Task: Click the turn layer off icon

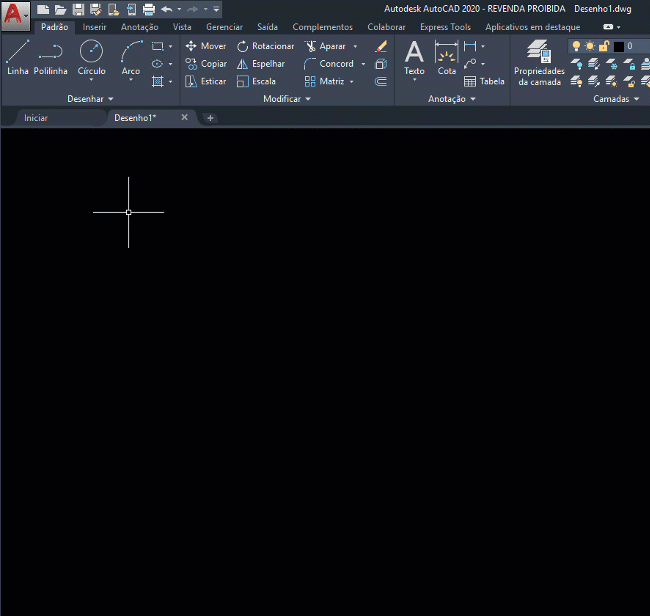Action: pos(576,64)
